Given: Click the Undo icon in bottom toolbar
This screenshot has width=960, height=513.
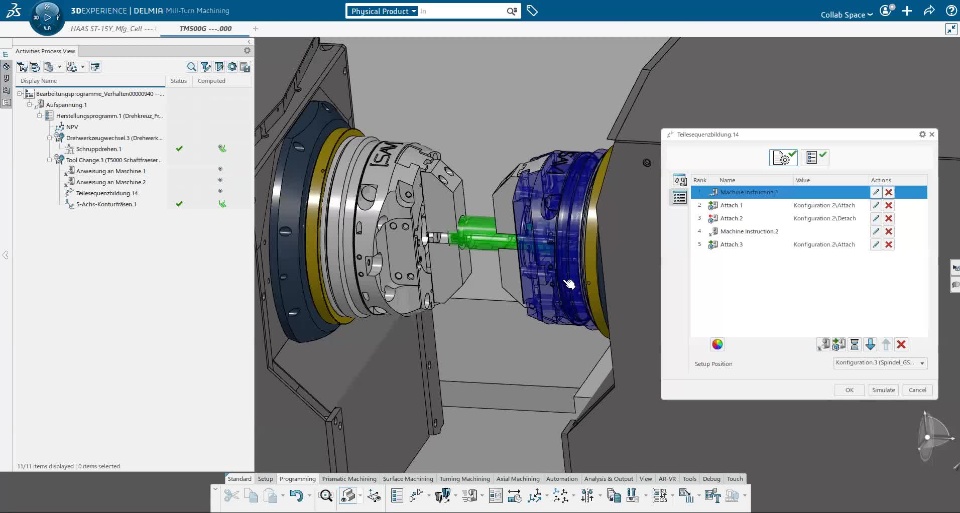Looking at the screenshot, I should [296, 496].
